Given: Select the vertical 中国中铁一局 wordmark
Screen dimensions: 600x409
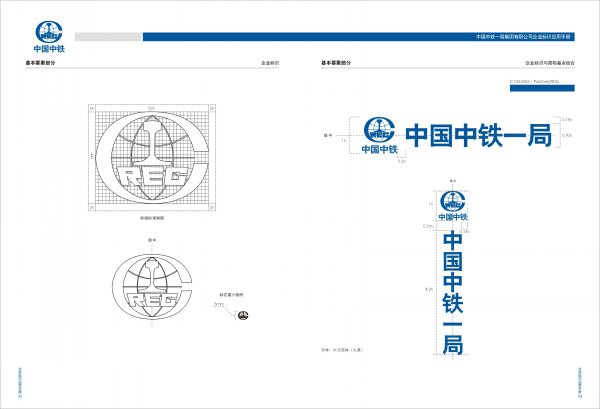Looking at the screenshot, I should tap(452, 292).
